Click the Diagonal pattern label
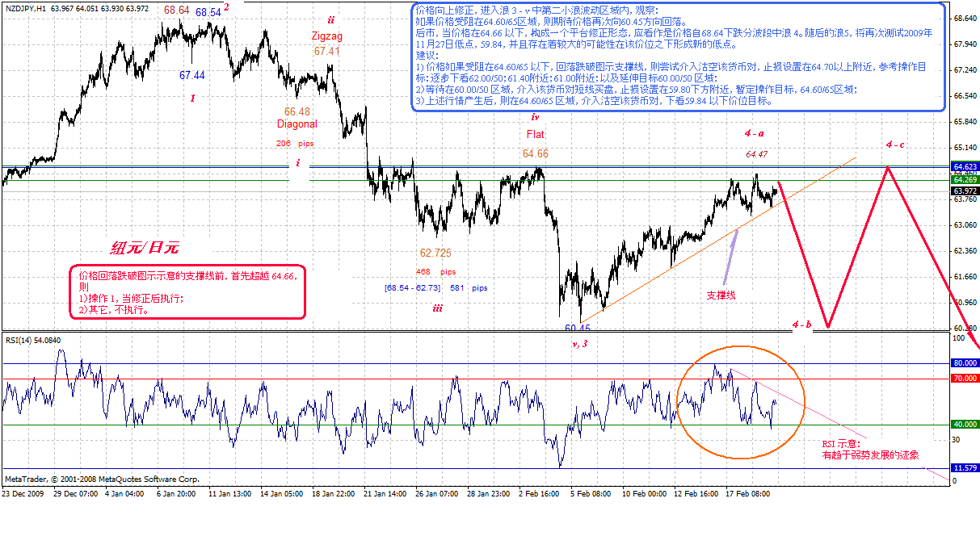980x557 pixels. coord(297,124)
